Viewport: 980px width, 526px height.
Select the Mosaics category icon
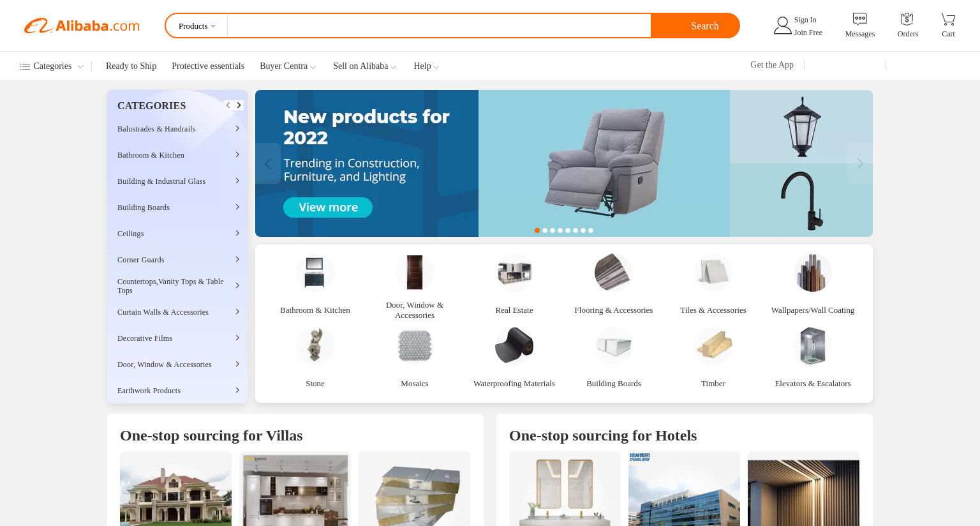pyautogui.click(x=415, y=345)
